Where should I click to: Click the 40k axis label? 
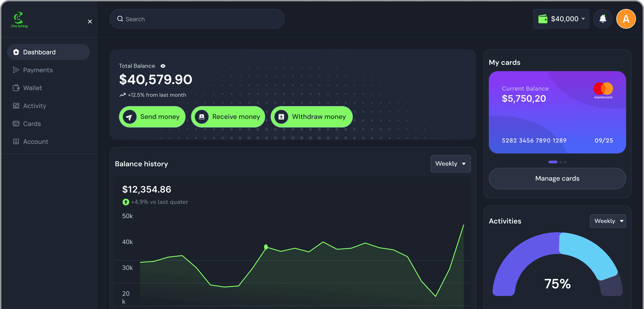[x=127, y=242]
